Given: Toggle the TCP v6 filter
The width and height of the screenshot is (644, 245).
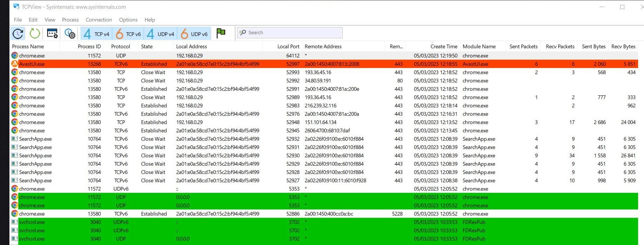Looking at the screenshot, I should tap(128, 34).
